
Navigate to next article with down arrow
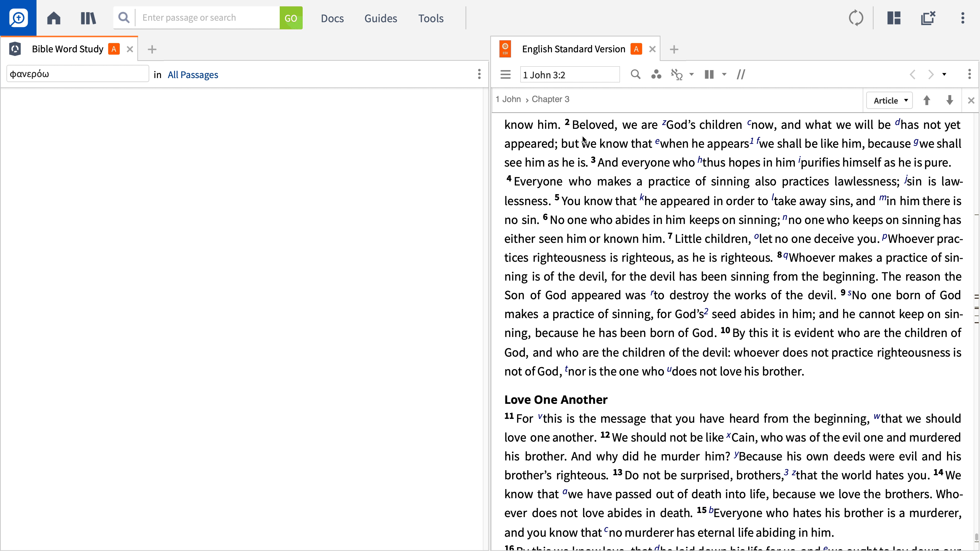(950, 101)
